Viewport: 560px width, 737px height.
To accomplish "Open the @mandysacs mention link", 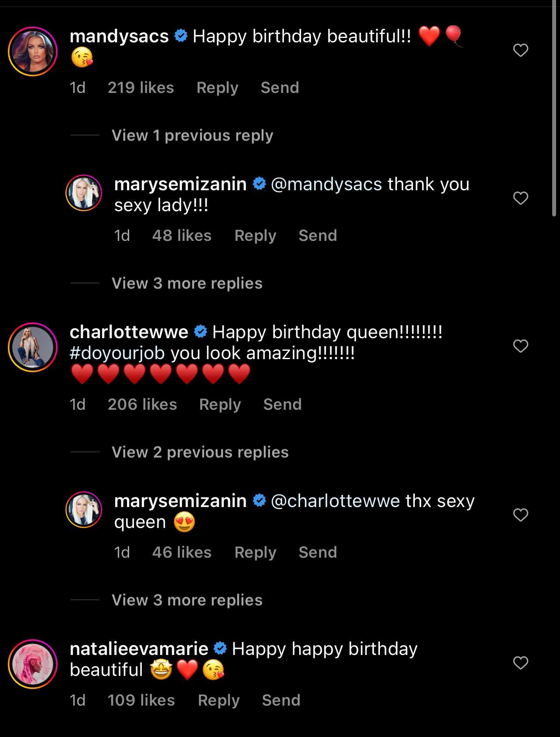I will point(326,184).
